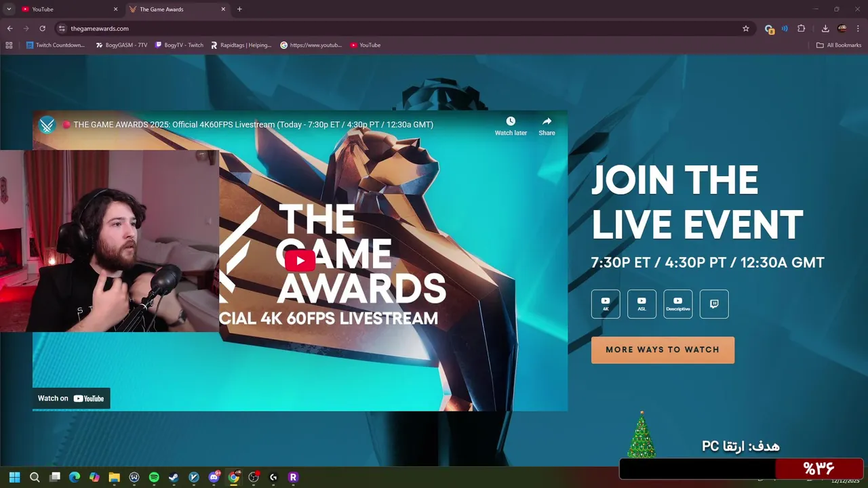Open the Chrome downloads icon
The height and width of the screenshot is (488, 868).
pos(825,28)
